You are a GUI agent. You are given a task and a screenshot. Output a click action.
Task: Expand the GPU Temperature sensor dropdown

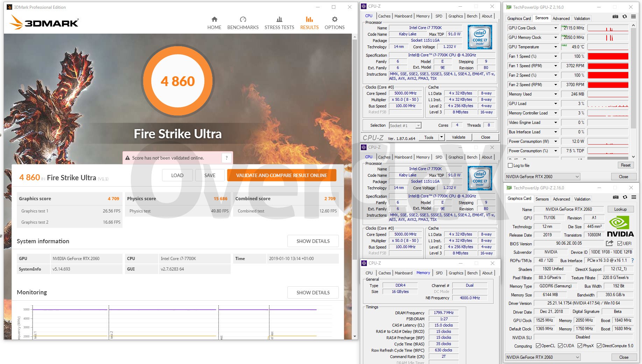[x=555, y=47]
